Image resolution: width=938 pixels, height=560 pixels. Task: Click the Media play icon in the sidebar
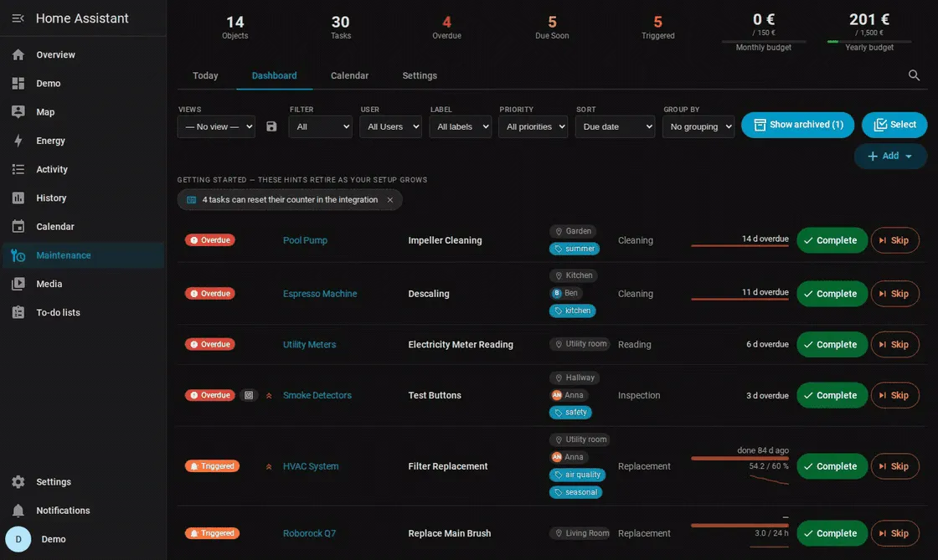pos(18,285)
